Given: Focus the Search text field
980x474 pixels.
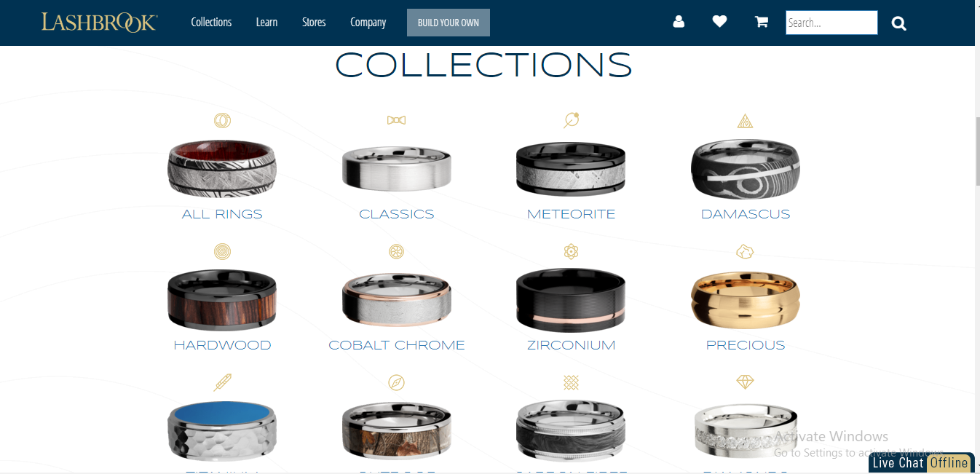Looking at the screenshot, I should coord(832,23).
